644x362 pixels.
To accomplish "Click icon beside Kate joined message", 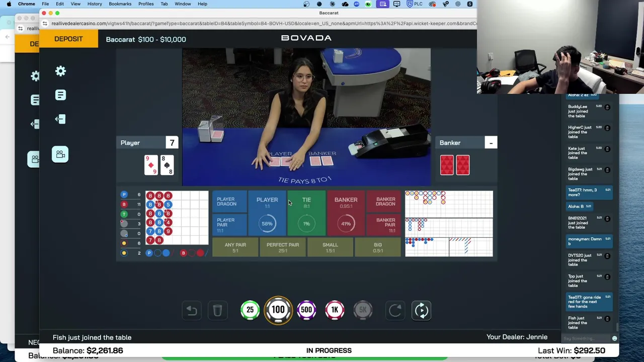I will [x=607, y=149].
